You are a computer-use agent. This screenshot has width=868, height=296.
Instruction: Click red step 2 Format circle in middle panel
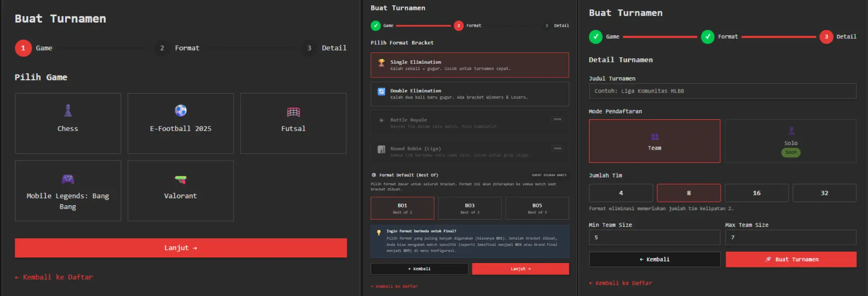(458, 26)
